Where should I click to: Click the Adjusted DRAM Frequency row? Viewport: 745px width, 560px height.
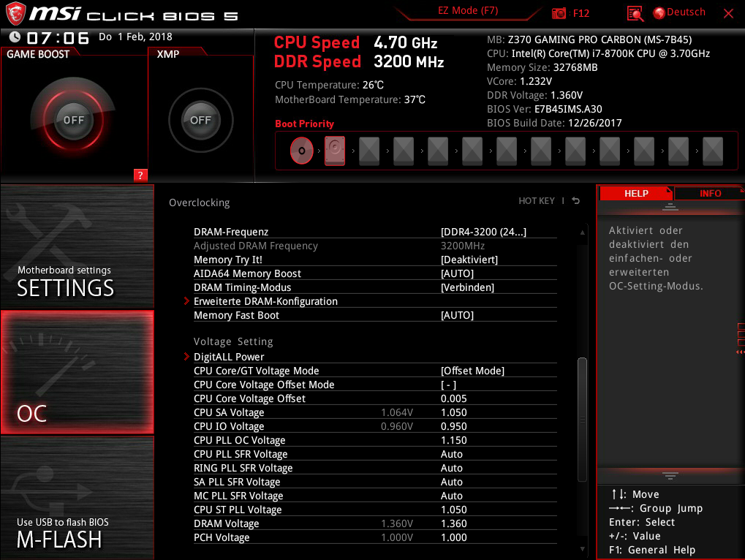point(375,246)
